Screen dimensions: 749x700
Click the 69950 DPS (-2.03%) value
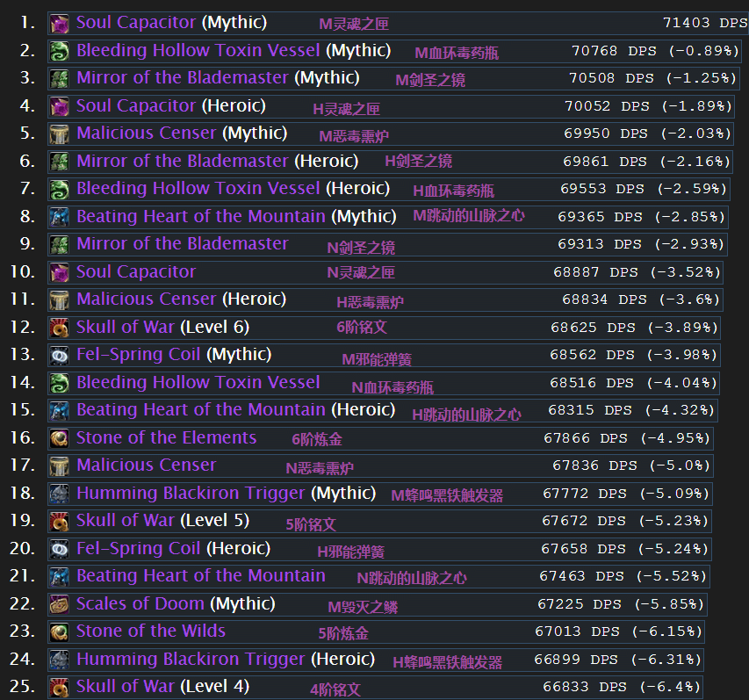(647, 134)
